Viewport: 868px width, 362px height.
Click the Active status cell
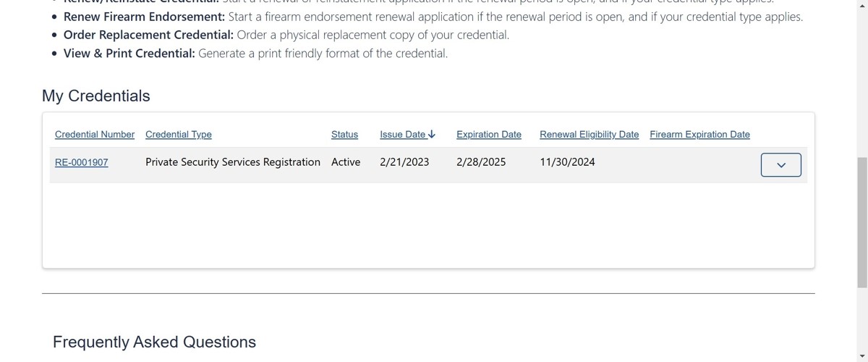(x=346, y=162)
